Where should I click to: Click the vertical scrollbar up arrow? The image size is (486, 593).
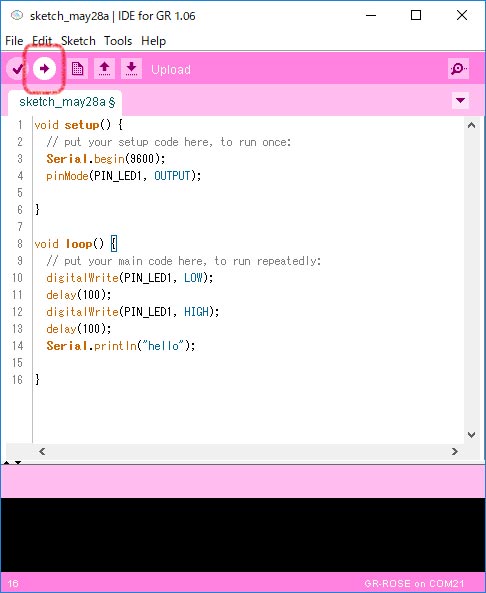click(x=471, y=125)
